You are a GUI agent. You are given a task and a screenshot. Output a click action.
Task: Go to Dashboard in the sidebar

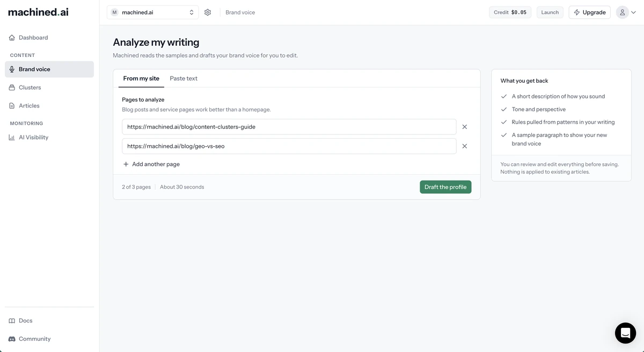[x=49, y=38]
